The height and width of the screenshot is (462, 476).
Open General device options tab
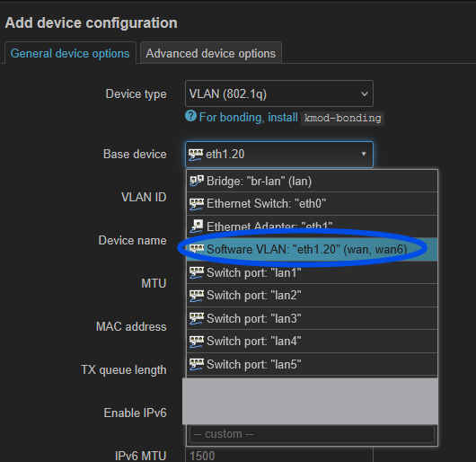coord(70,53)
